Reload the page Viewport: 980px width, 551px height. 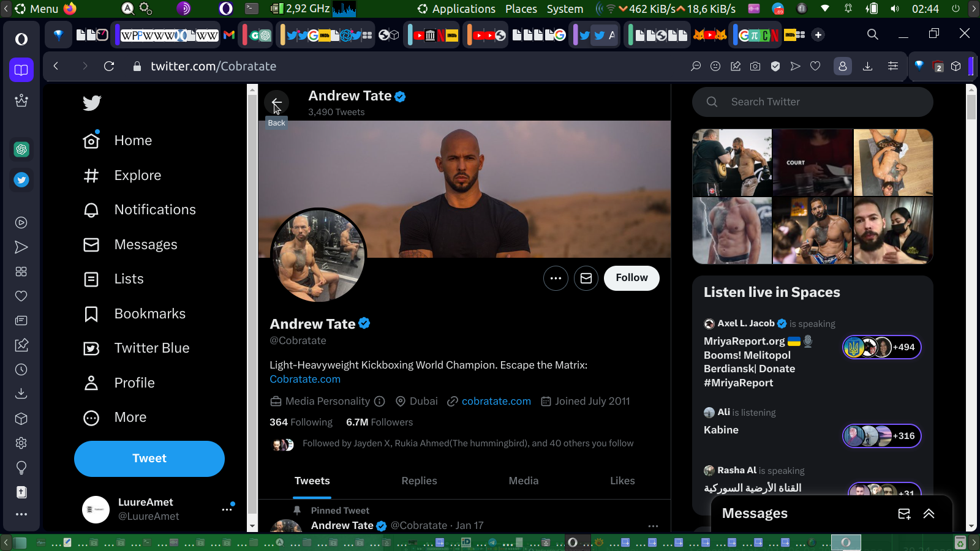tap(109, 66)
